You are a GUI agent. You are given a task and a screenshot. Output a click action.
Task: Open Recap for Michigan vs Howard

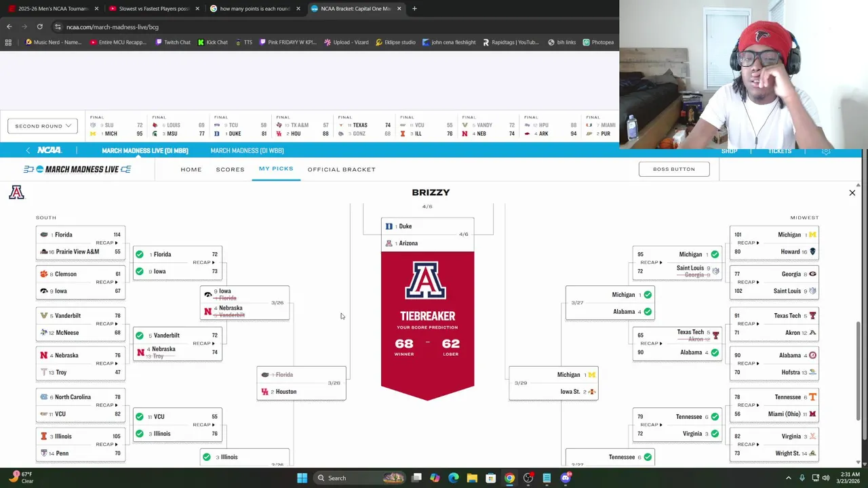coord(748,243)
